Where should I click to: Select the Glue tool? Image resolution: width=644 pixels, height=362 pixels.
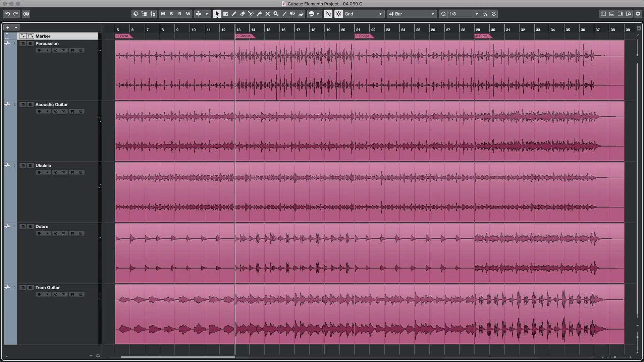point(259,14)
